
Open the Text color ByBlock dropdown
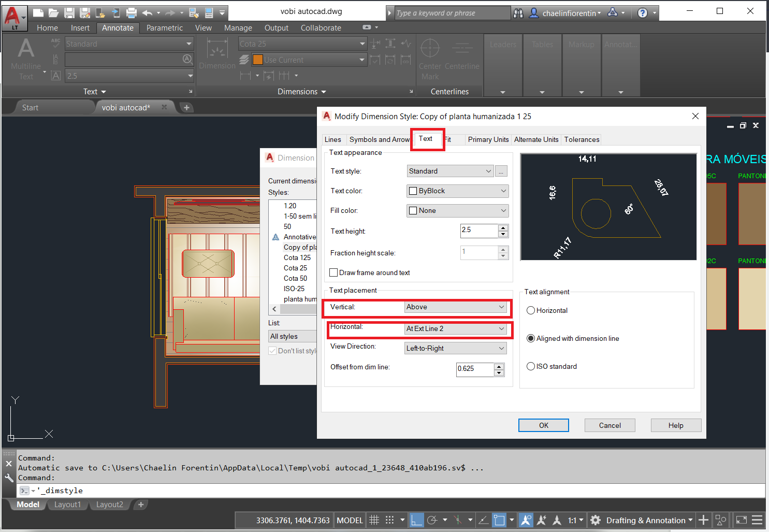(457, 191)
